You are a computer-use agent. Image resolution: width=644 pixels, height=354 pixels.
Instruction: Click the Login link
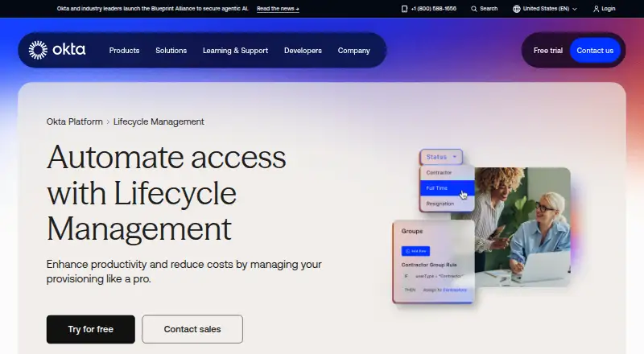[608, 9]
